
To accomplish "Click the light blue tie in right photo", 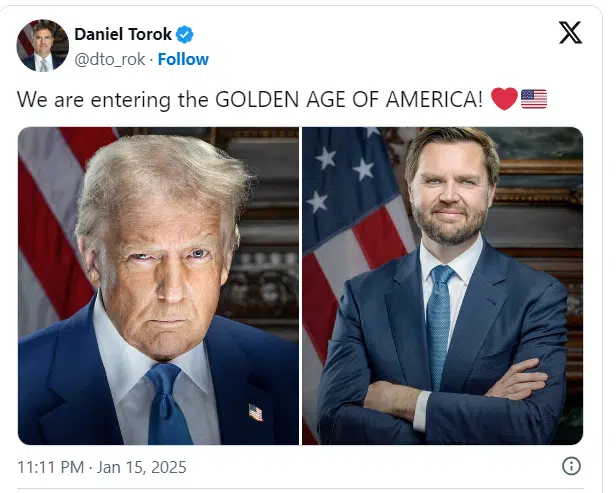I will click(x=439, y=326).
